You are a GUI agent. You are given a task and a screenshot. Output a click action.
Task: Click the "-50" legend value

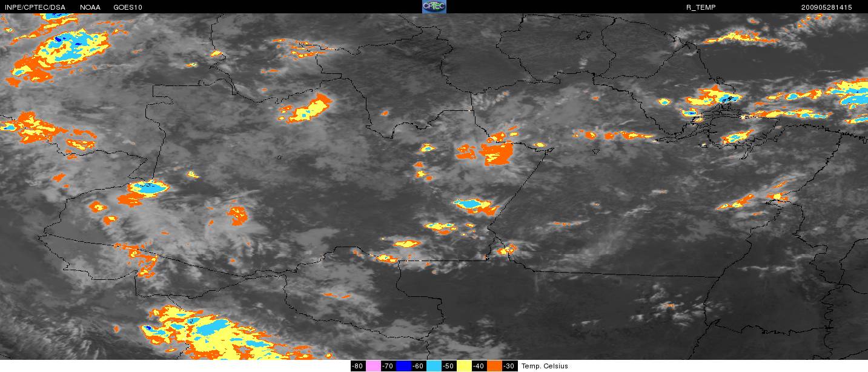coord(448,366)
